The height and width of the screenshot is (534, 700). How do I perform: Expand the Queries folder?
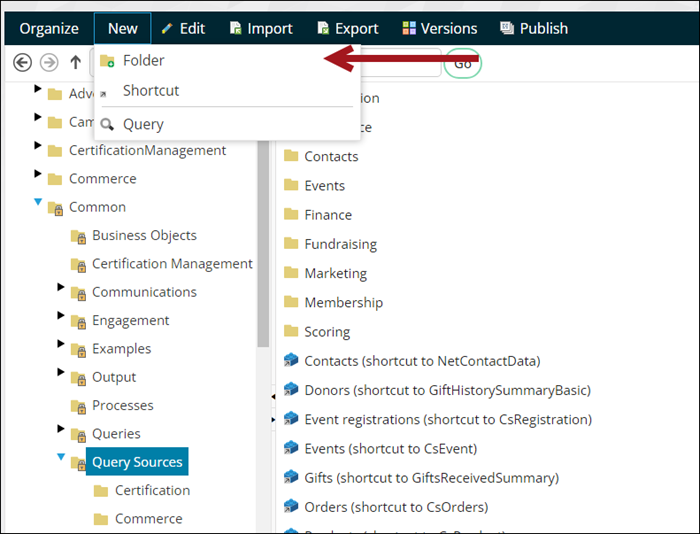[x=61, y=429]
